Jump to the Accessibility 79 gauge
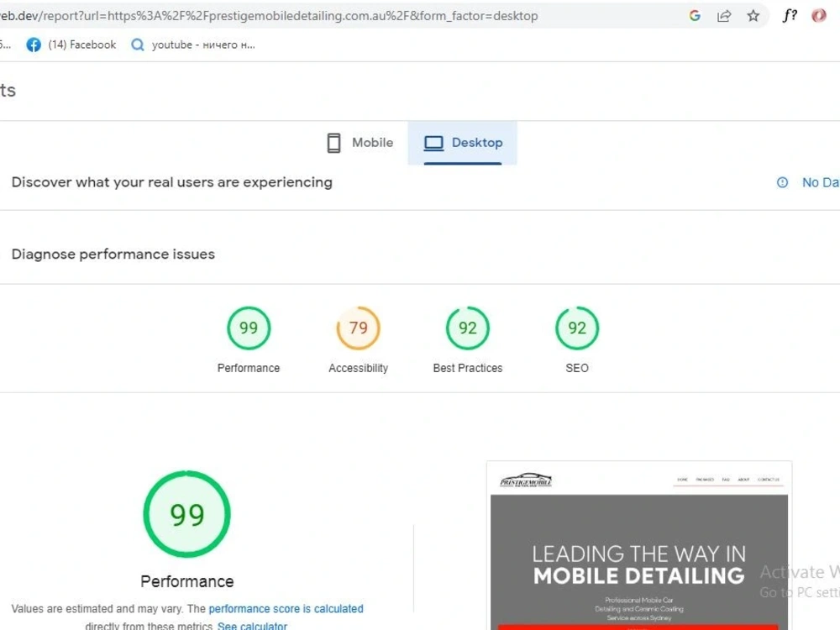 click(x=359, y=328)
